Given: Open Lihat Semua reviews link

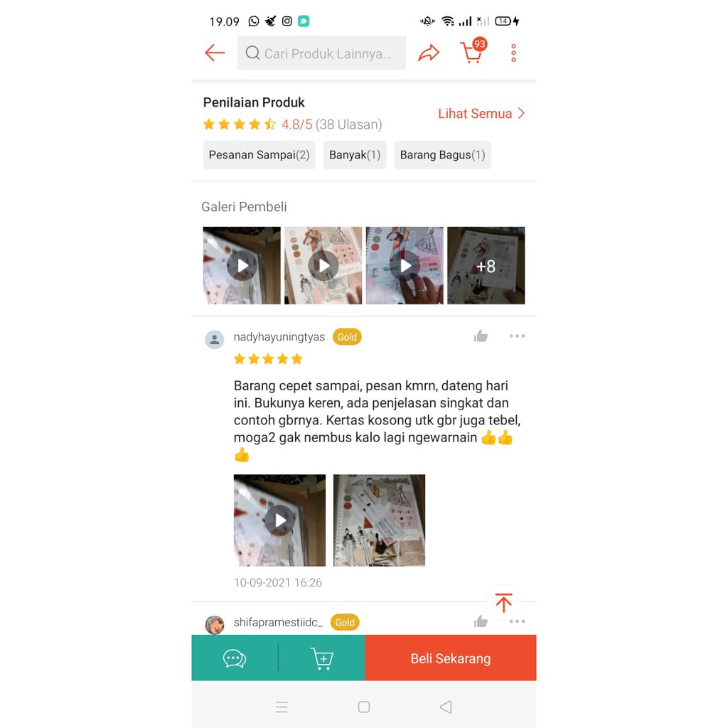Looking at the screenshot, I should (481, 114).
